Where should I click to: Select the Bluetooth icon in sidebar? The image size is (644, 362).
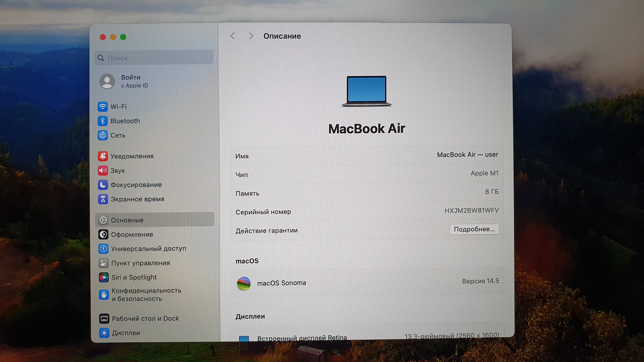pyautogui.click(x=103, y=121)
